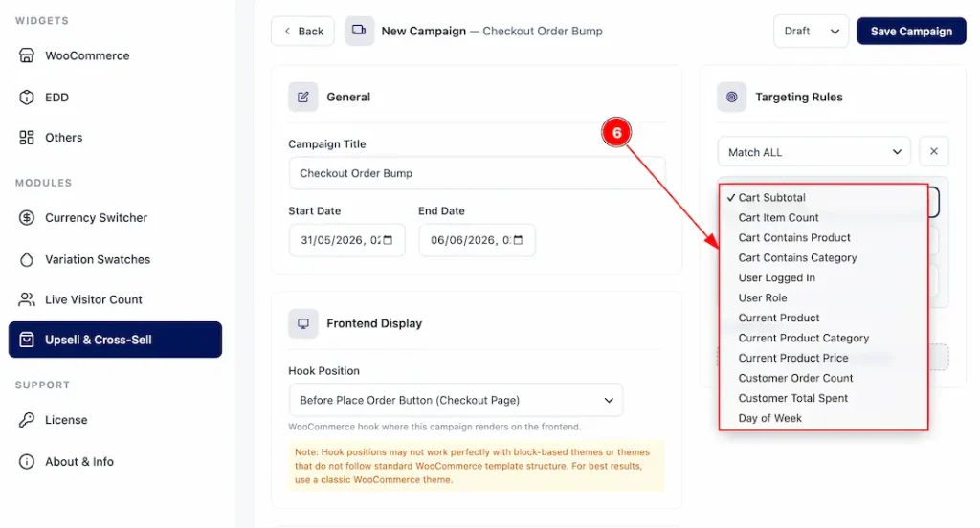Click the Save Campaign button

[x=911, y=32]
